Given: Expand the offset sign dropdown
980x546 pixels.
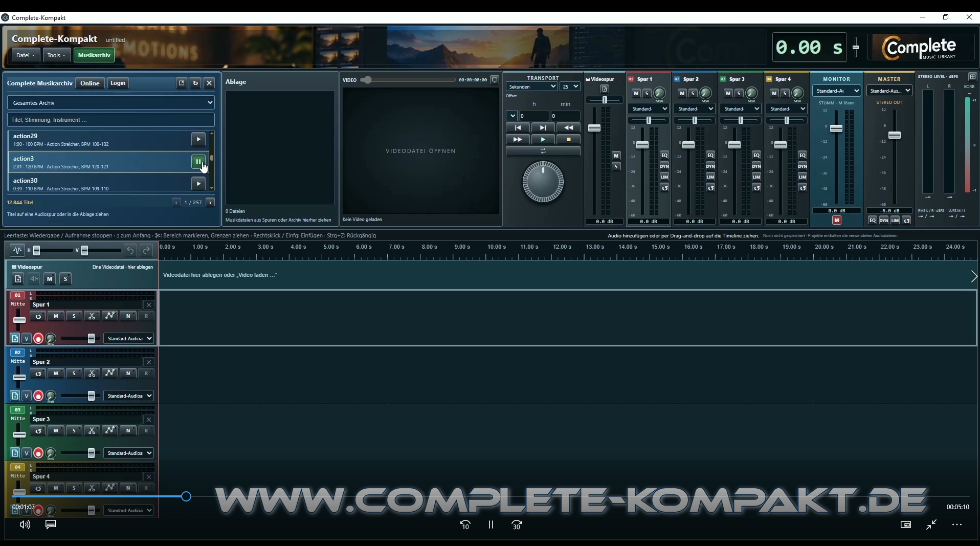Looking at the screenshot, I should 511,116.
